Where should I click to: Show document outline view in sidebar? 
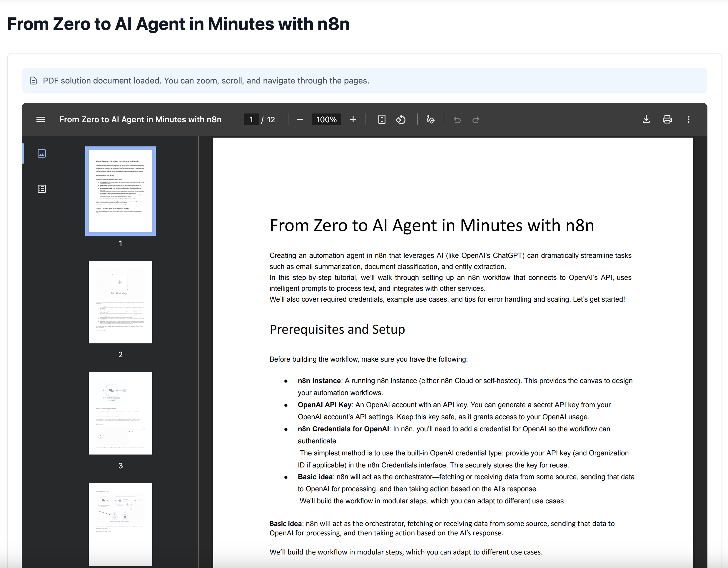point(42,189)
